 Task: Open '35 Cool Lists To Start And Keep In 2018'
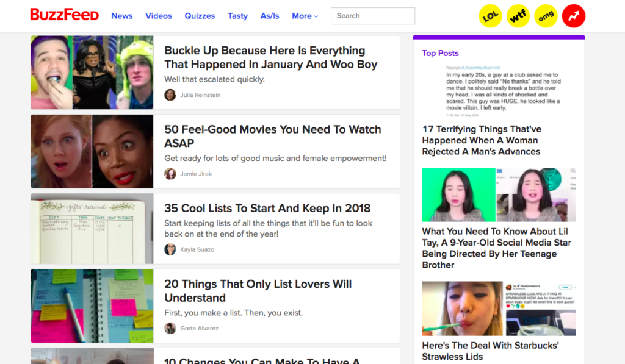point(267,209)
